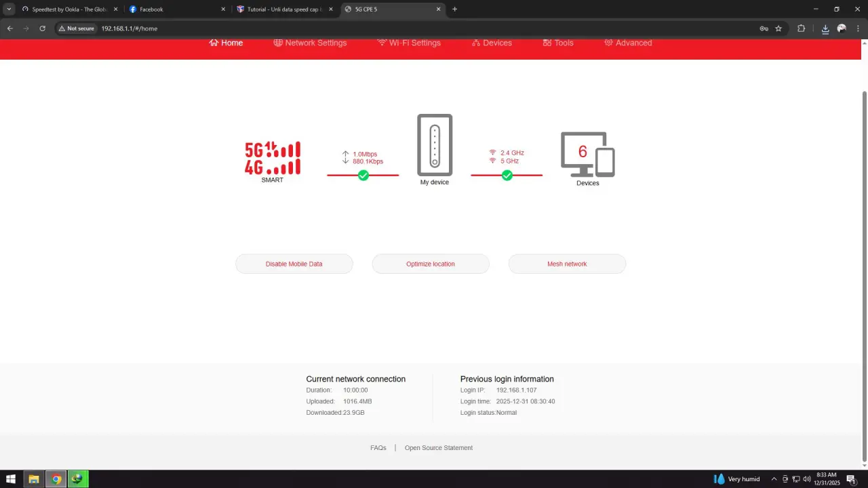The image size is (868, 488).
Task: Click the upload speed arrow icon
Action: point(345,154)
